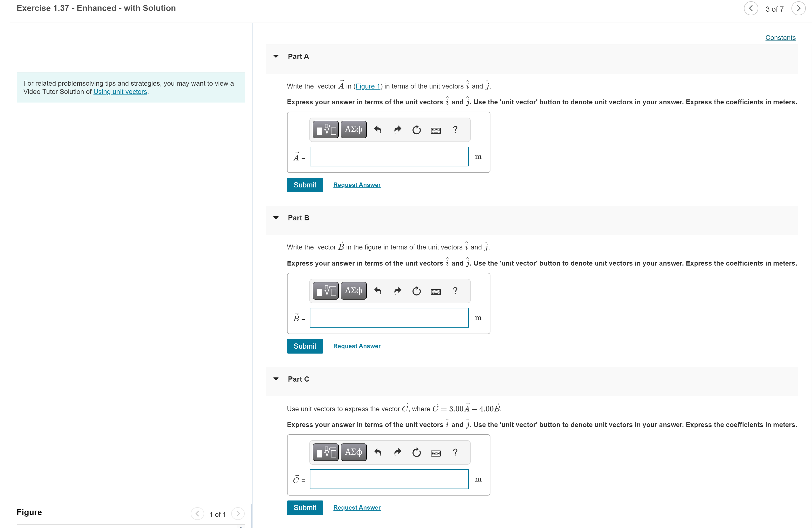Click Request Answer link for Part B
This screenshot has height=528, width=812.
(357, 346)
